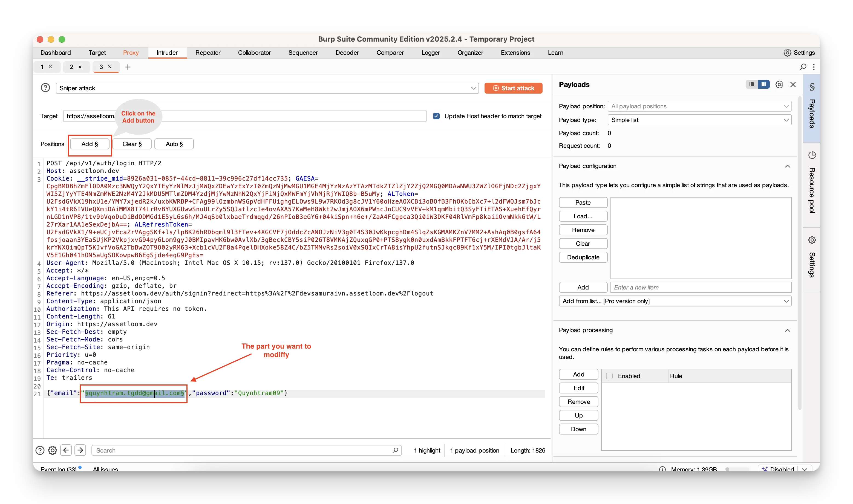Screen dimensions: 853x504
Task: Open the side Settings gear icon
Action: [812, 240]
